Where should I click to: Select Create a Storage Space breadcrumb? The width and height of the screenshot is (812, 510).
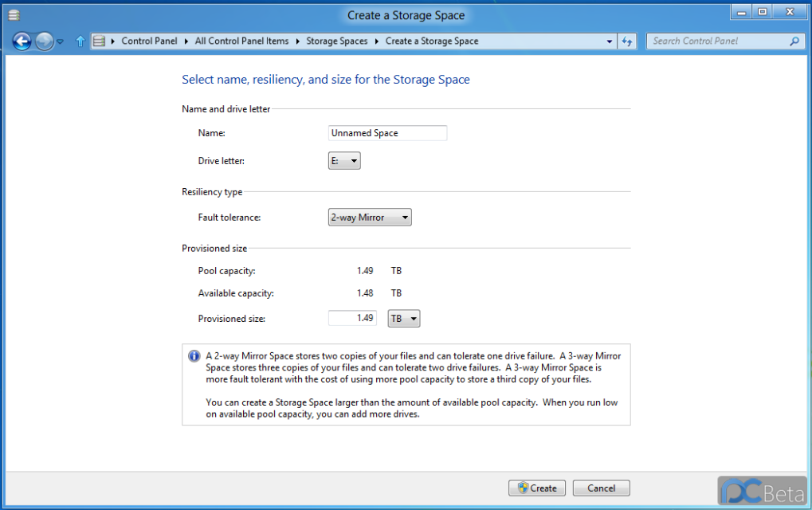432,41
